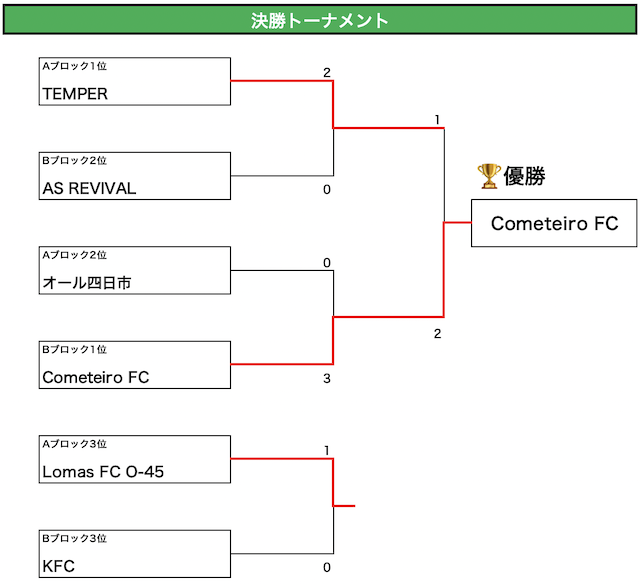Click Lomas FC O-45's score of 1

[x=326, y=450]
